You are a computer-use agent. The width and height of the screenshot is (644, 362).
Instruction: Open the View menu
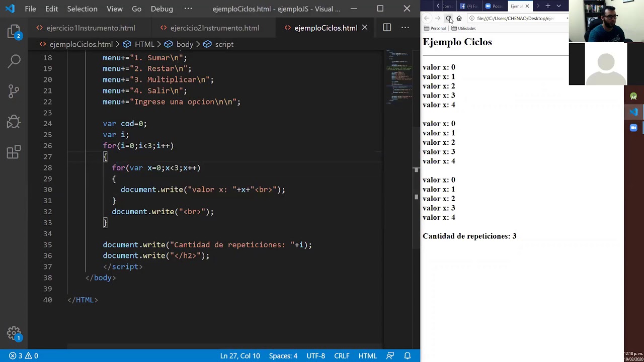[115, 9]
